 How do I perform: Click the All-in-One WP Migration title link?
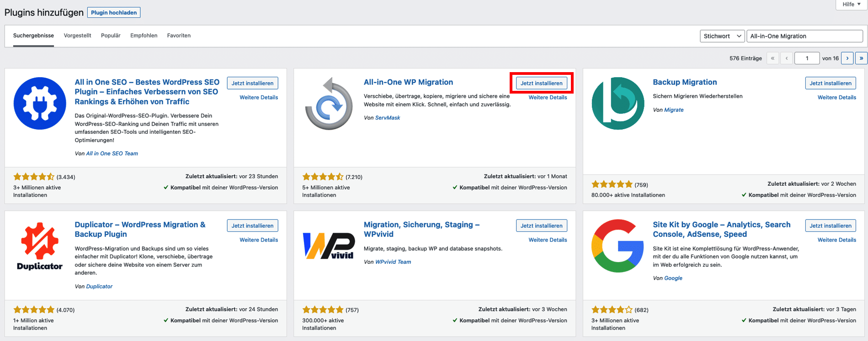tap(408, 82)
